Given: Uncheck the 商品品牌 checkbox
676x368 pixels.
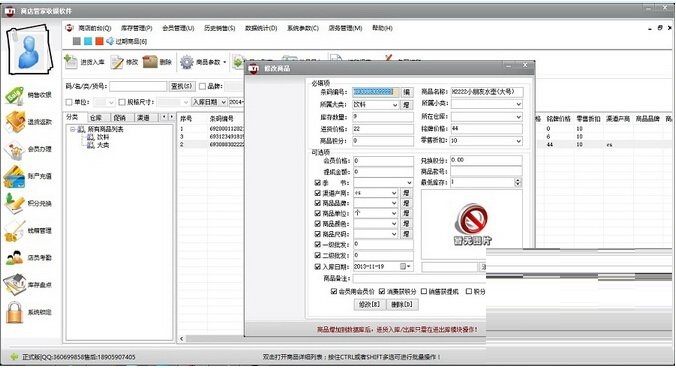Looking at the screenshot, I should [x=317, y=203].
